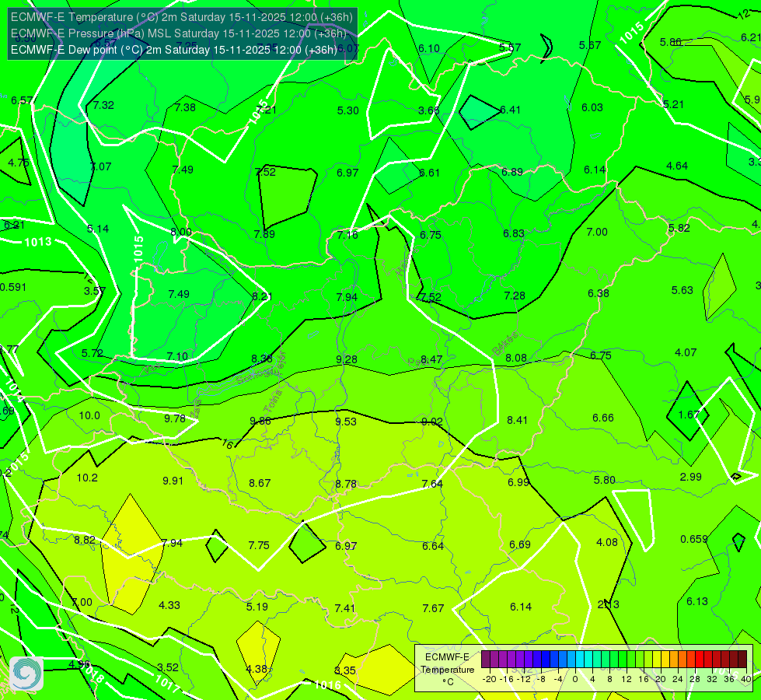Click the dew point value 5.63

[682, 290]
